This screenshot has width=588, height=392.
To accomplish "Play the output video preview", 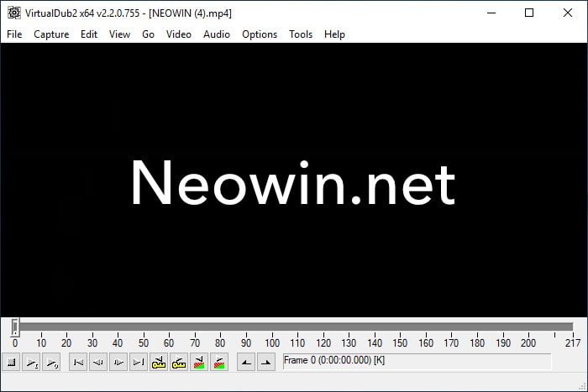I will point(52,362).
